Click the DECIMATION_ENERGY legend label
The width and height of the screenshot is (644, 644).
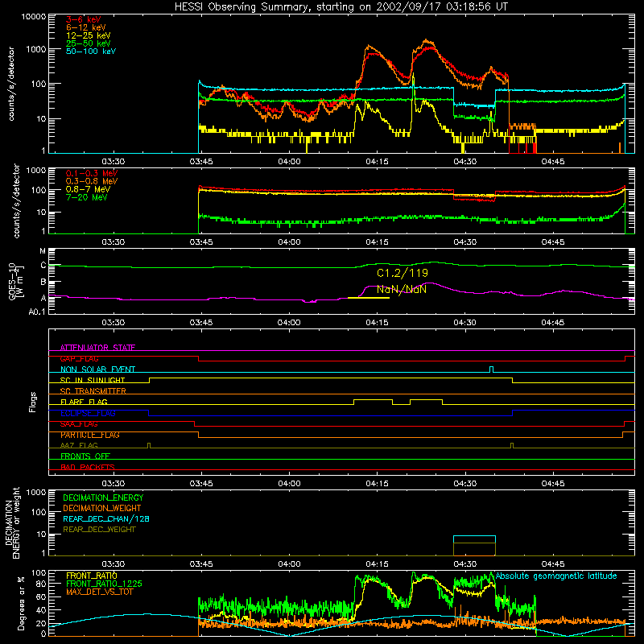coord(103,497)
